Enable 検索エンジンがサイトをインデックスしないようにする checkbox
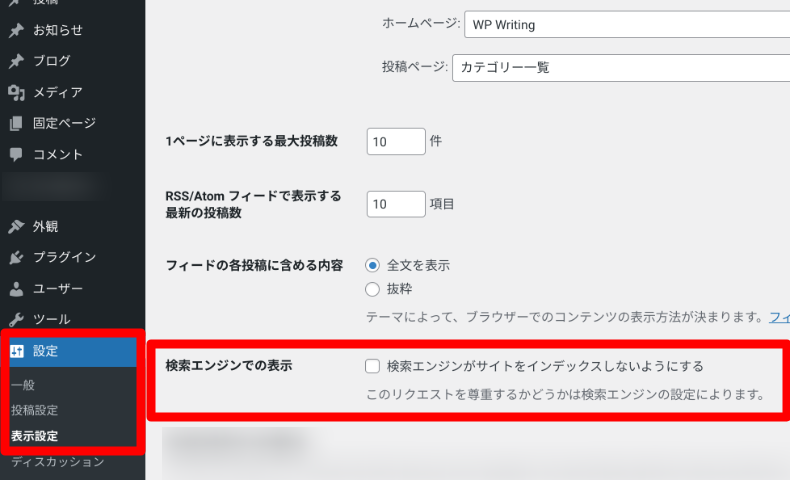The image size is (790, 480). click(372, 366)
